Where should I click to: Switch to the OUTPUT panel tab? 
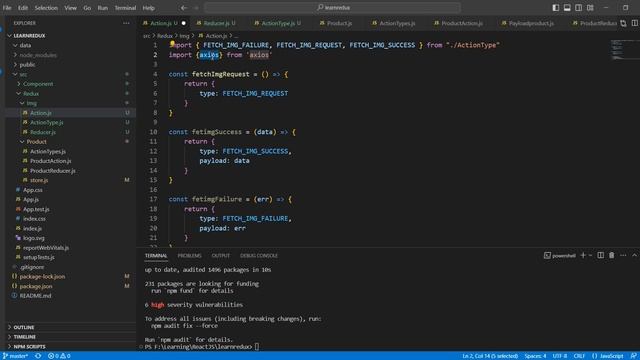click(x=220, y=256)
